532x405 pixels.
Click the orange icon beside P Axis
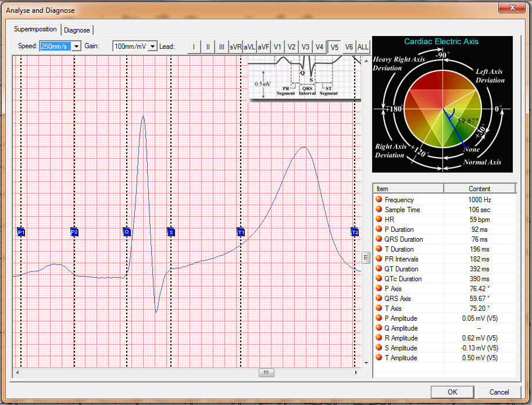pyautogui.click(x=379, y=288)
